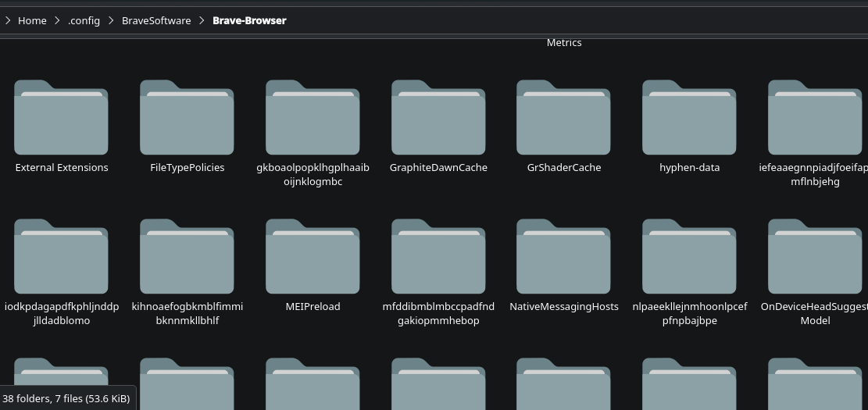This screenshot has width=868, height=410.
Task: Click the Brave-Browser breadcrumb
Action: [249, 20]
